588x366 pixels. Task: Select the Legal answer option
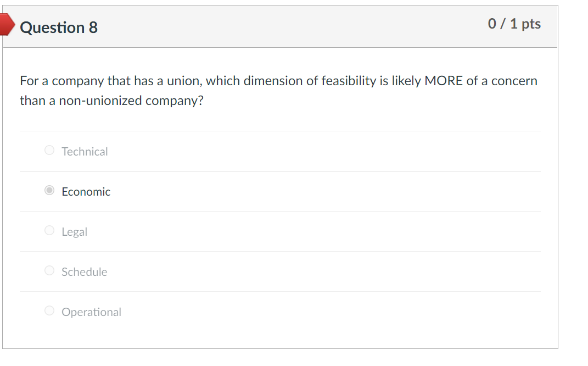tap(49, 230)
